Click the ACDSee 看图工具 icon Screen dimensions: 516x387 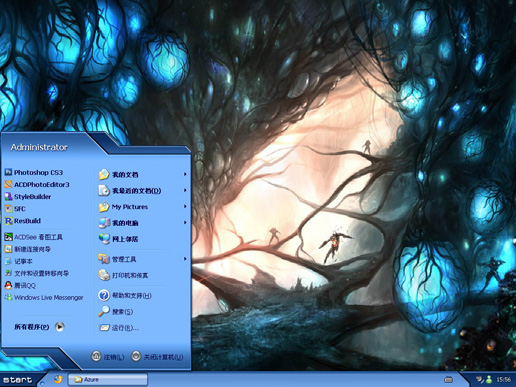[x=8, y=237]
